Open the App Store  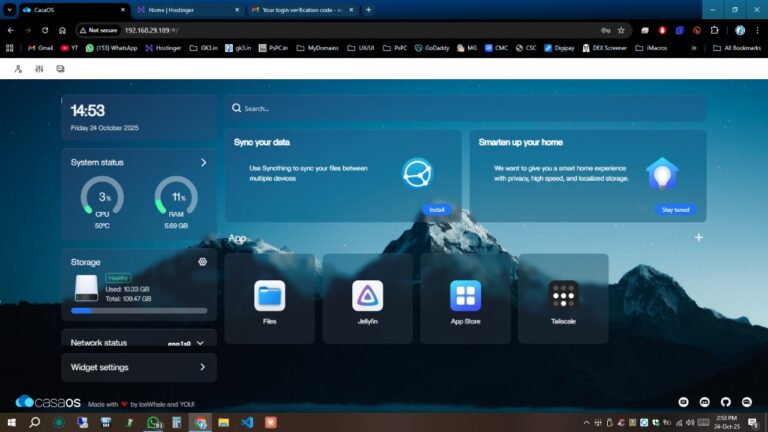[465, 296]
